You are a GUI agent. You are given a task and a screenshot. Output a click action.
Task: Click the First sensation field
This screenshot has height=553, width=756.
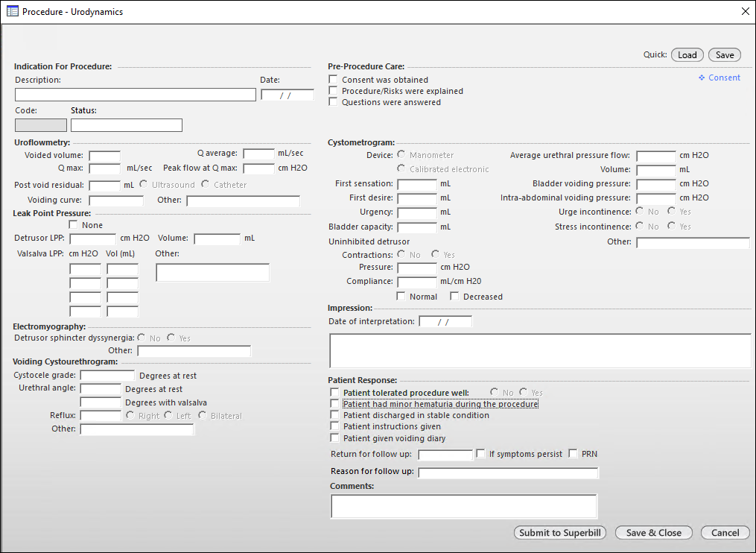coord(417,184)
